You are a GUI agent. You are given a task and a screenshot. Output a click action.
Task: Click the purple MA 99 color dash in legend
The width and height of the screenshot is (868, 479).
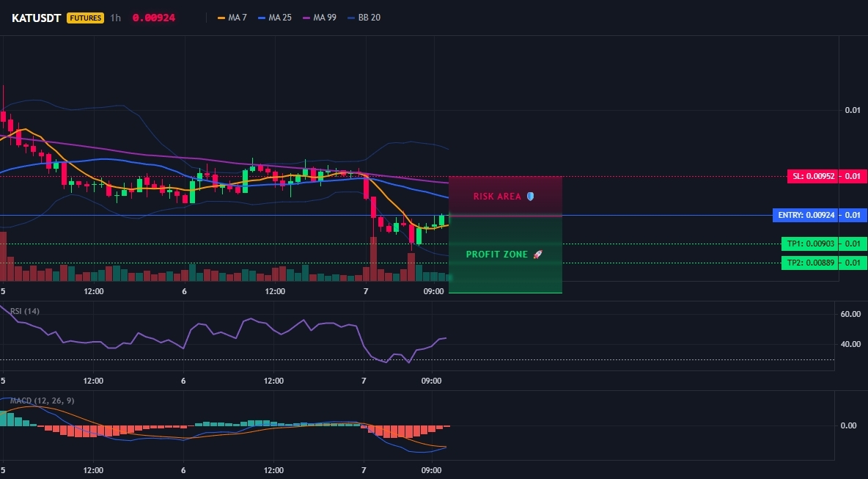pyautogui.click(x=306, y=18)
